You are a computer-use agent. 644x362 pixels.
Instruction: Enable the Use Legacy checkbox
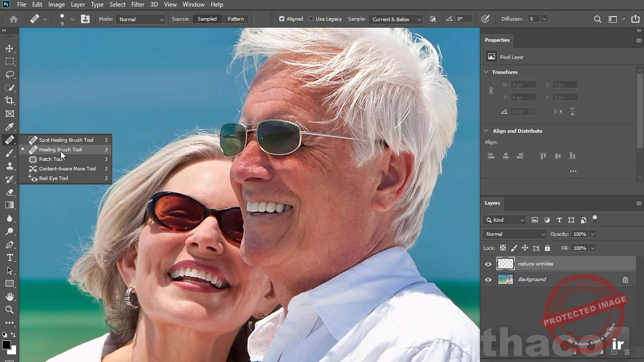(x=311, y=19)
